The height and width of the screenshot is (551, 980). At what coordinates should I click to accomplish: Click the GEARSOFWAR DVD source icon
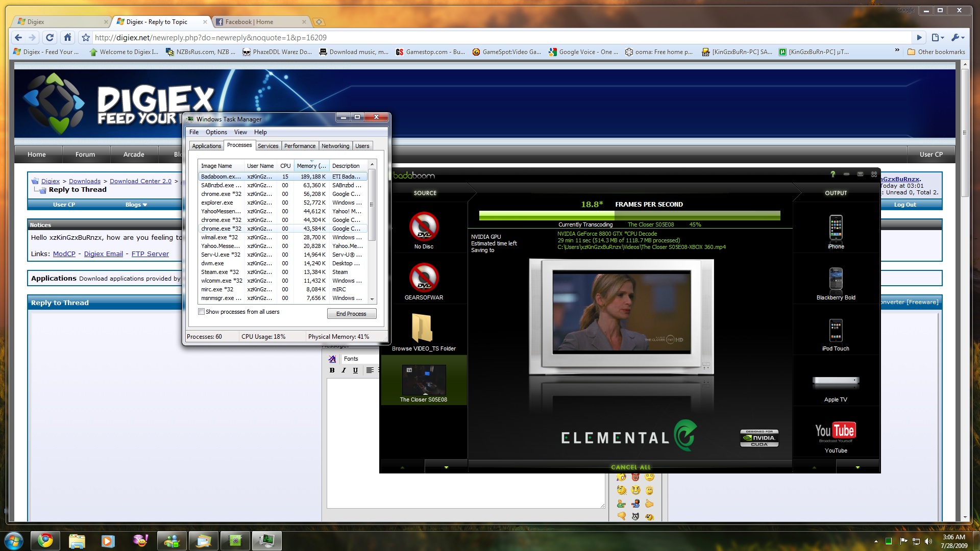(x=424, y=278)
